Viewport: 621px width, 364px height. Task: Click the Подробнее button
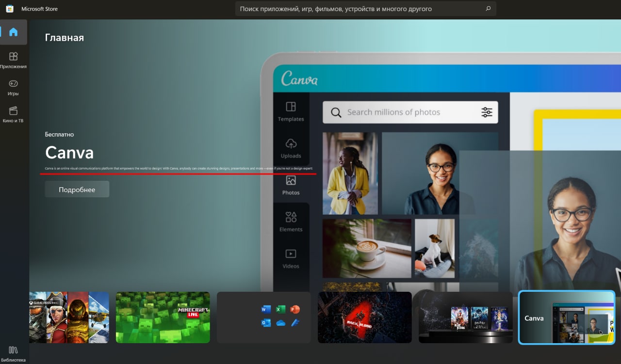pyautogui.click(x=77, y=190)
